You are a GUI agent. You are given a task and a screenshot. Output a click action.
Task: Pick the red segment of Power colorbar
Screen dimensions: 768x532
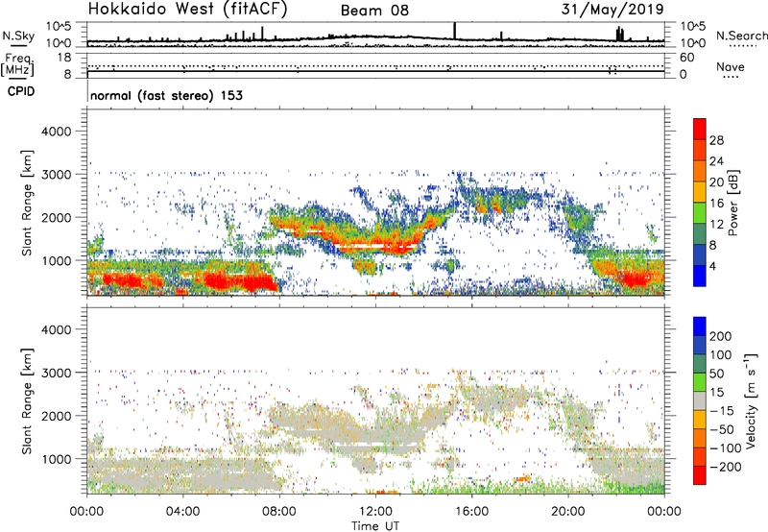point(700,130)
